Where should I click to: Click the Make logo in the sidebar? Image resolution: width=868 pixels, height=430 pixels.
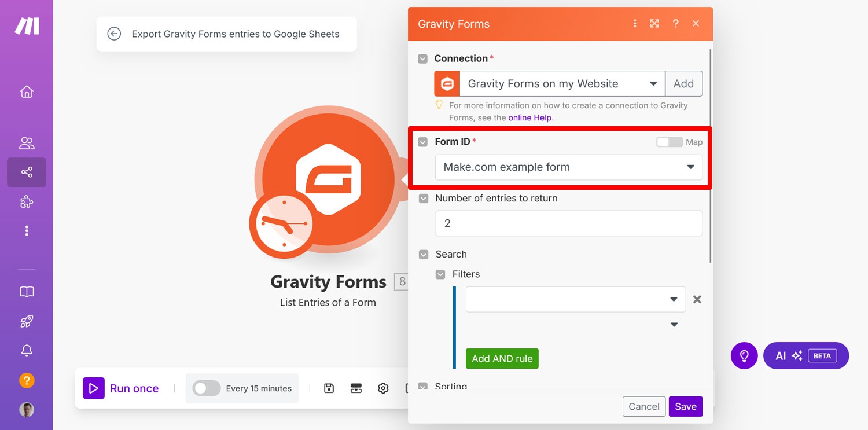click(x=27, y=26)
